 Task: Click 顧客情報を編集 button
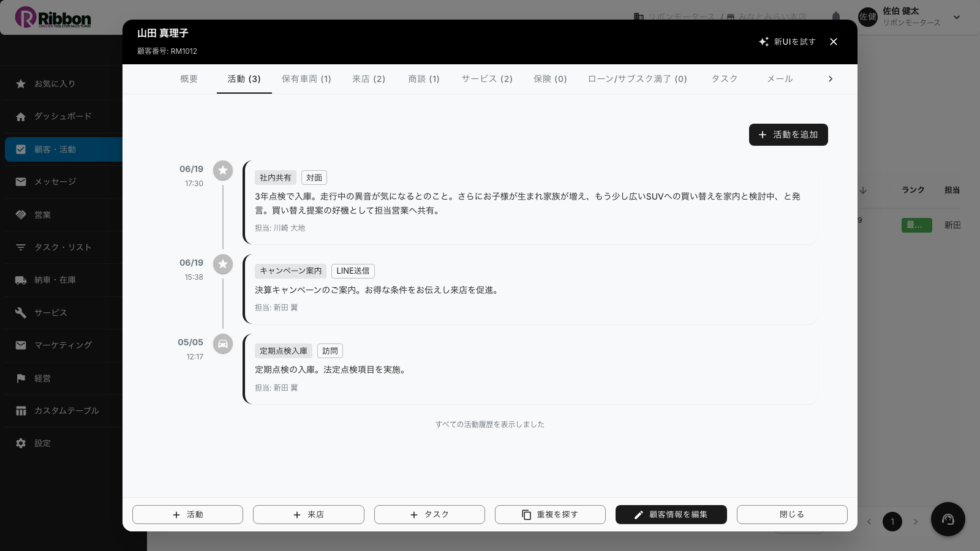[x=671, y=515]
